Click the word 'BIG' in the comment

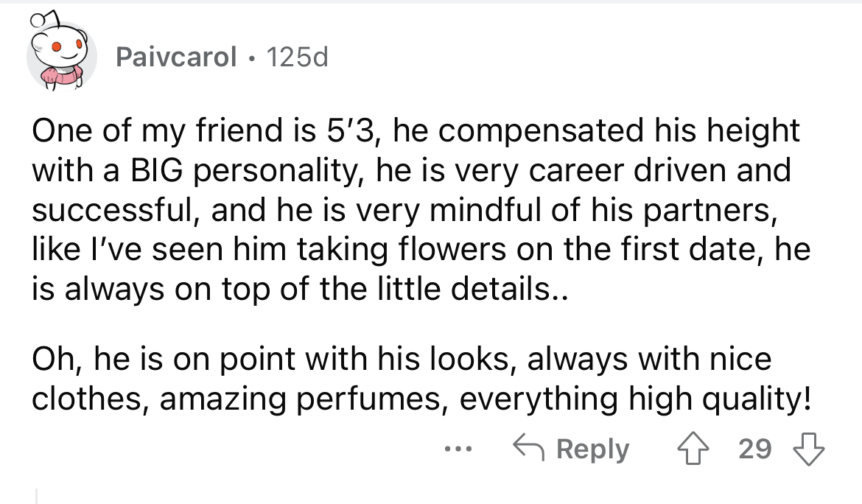pos(157,169)
